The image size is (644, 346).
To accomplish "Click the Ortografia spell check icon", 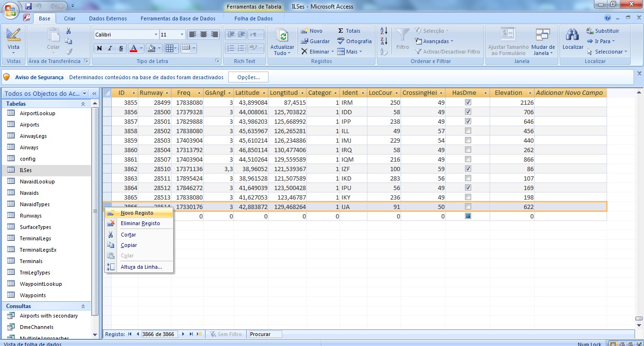I will click(341, 41).
